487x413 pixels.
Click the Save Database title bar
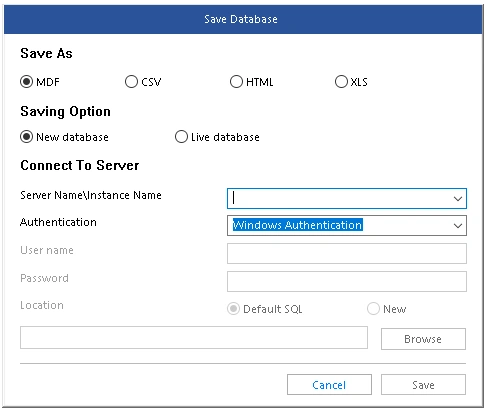(x=243, y=19)
